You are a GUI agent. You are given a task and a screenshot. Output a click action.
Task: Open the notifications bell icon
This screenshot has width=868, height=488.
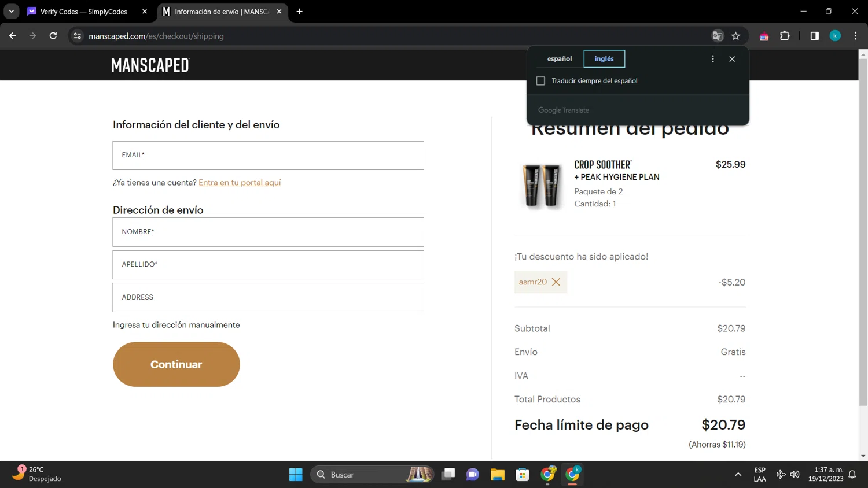click(x=852, y=475)
